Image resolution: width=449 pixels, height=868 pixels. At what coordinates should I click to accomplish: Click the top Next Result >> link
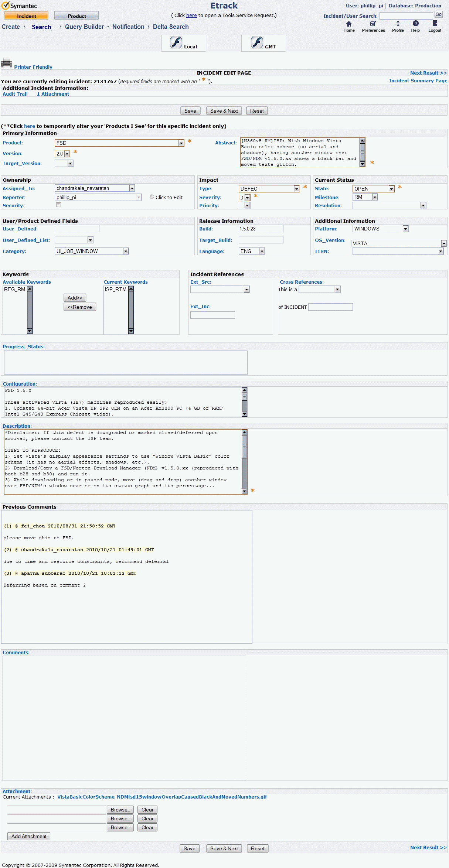pyautogui.click(x=428, y=73)
